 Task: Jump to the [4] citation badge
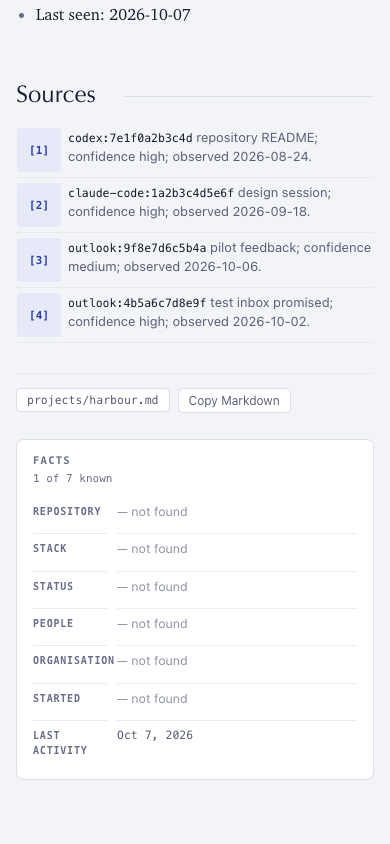point(39,315)
